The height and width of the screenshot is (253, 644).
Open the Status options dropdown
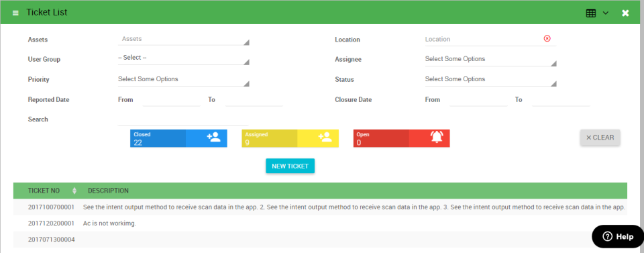tap(490, 80)
